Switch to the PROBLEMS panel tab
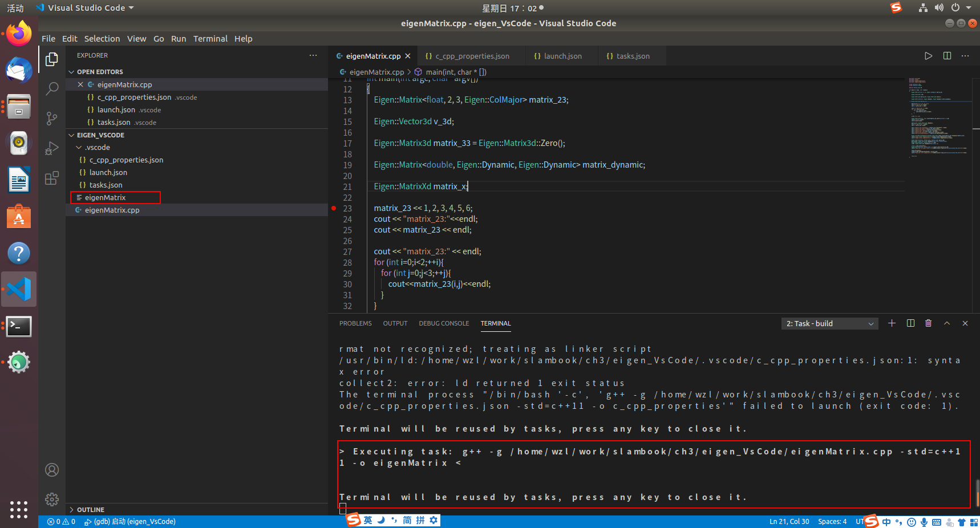The image size is (980, 528). (x=355, y=323)
